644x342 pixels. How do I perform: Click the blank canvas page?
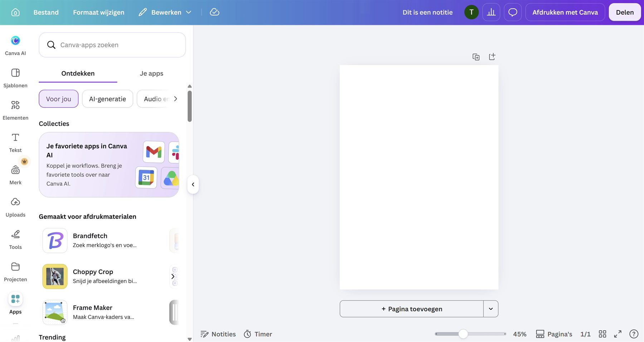[419, 177]
